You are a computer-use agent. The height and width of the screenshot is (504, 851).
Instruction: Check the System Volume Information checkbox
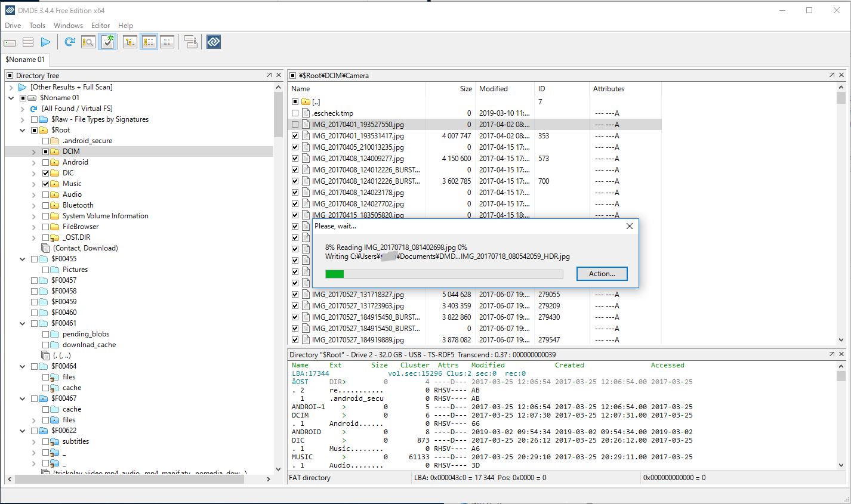coord(46,216)
